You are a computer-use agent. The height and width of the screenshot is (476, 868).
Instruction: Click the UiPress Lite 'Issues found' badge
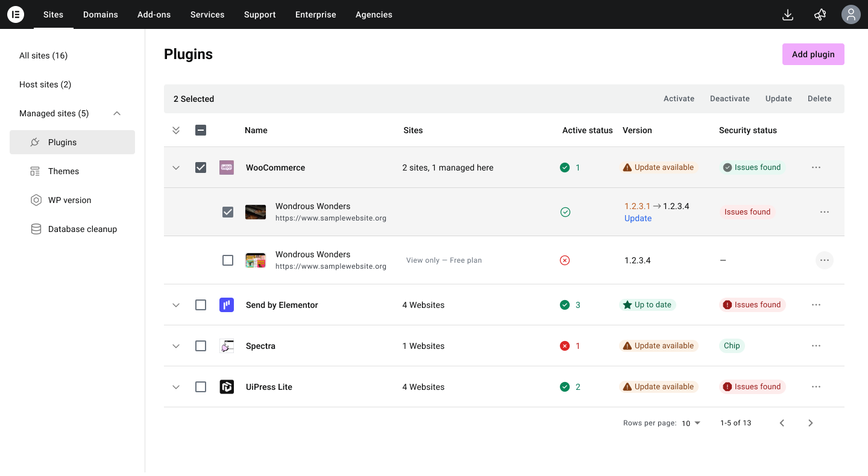pyautogui.click(x=752, y=387)
